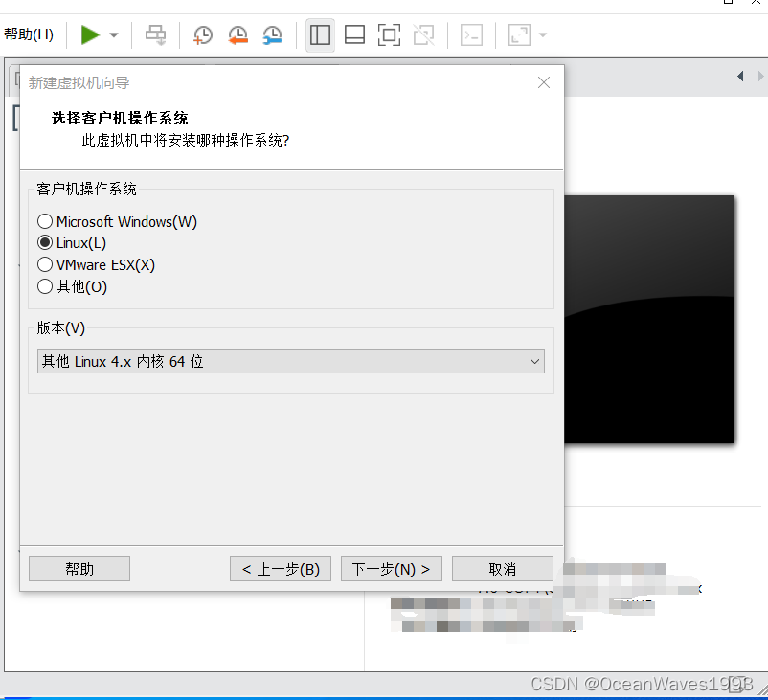Click the send Ctrl+Alt+Del toolbar icon
This screenshot has height=700, width=768.
156,35
